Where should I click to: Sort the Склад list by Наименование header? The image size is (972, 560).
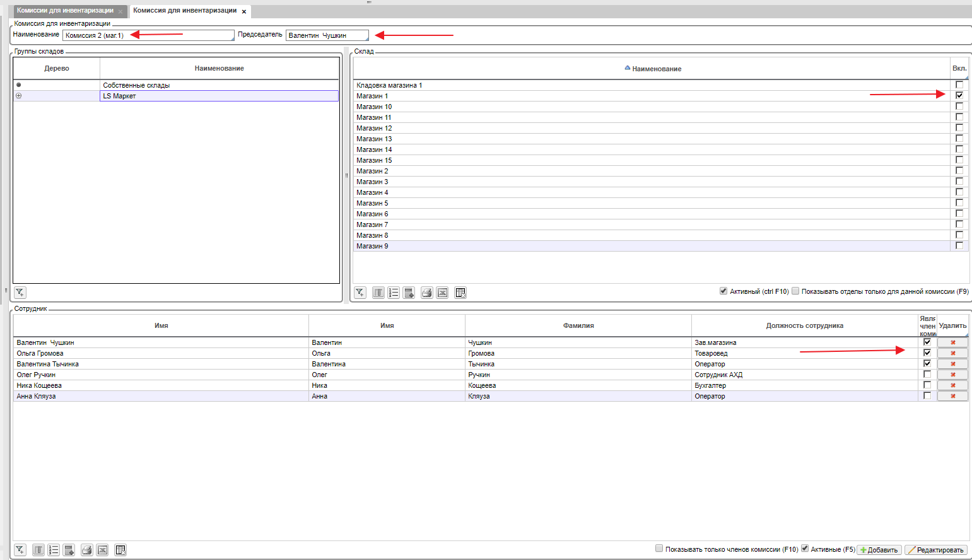point(656,69)
